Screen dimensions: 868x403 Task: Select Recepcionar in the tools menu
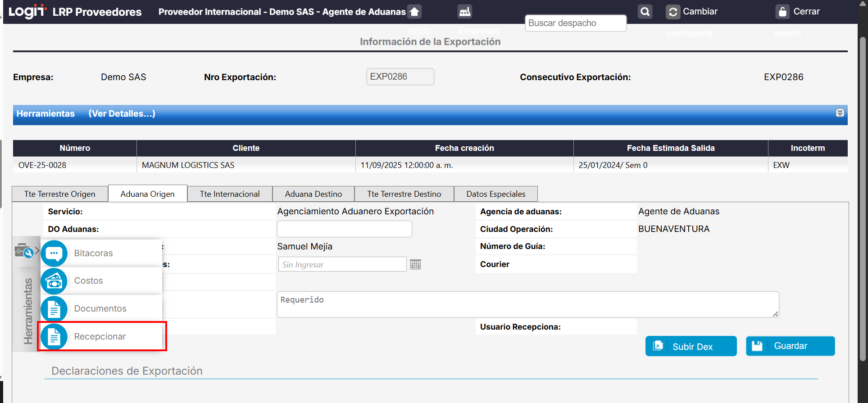[x=100, y=337]
